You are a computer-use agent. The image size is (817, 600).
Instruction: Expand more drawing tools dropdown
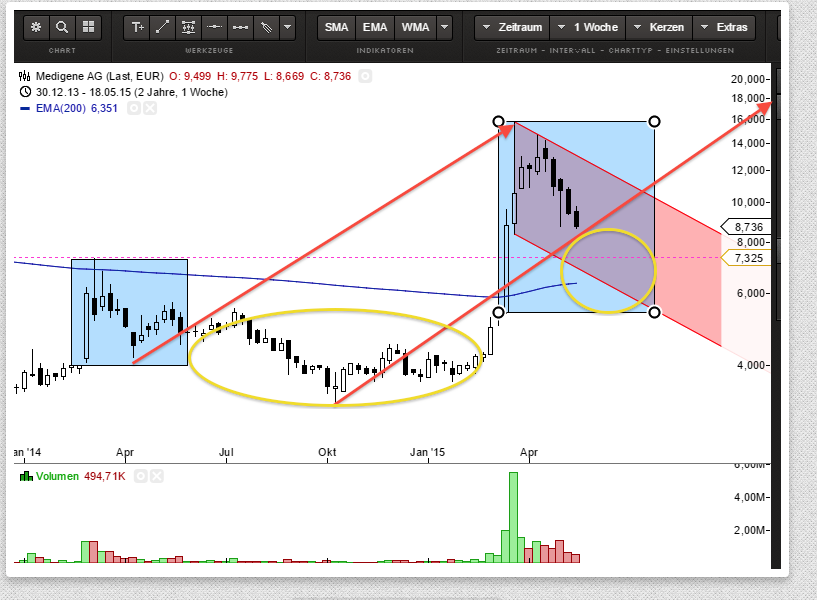288,27
